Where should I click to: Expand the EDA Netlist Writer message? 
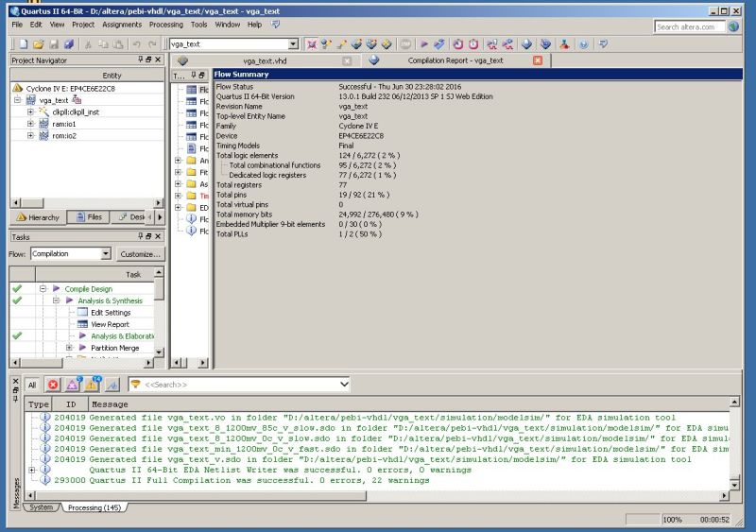[x=32, y=470]
